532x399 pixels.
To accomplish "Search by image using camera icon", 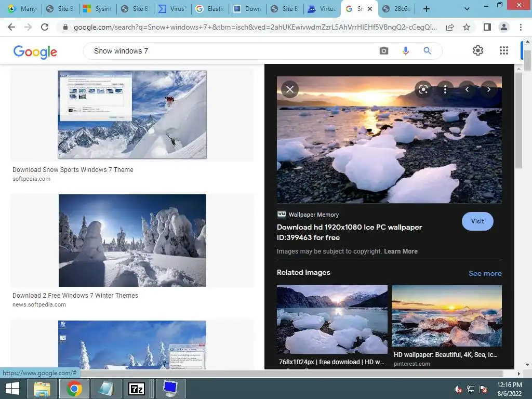I will (384, 51).
